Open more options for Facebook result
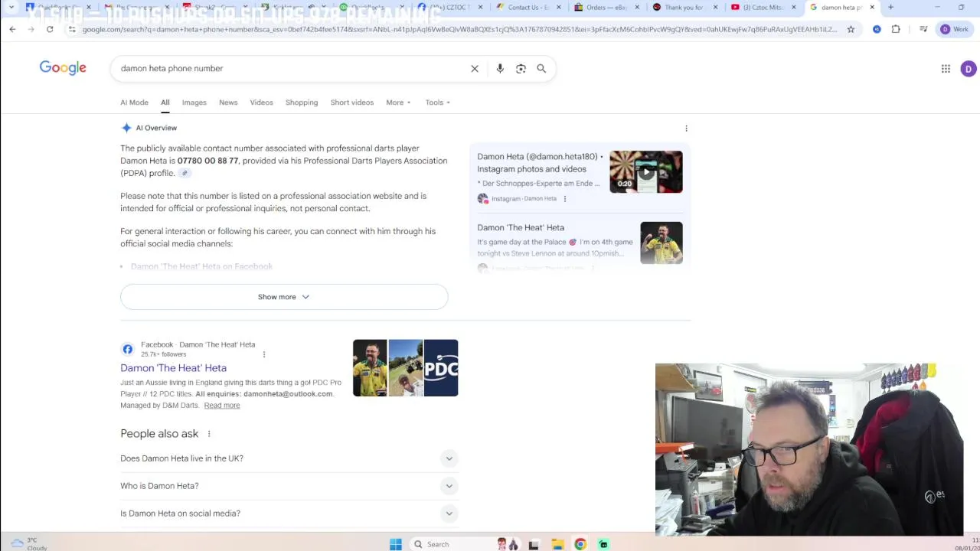Image resolution: width=980 pixels, height=551 pixels. point(264,354)
